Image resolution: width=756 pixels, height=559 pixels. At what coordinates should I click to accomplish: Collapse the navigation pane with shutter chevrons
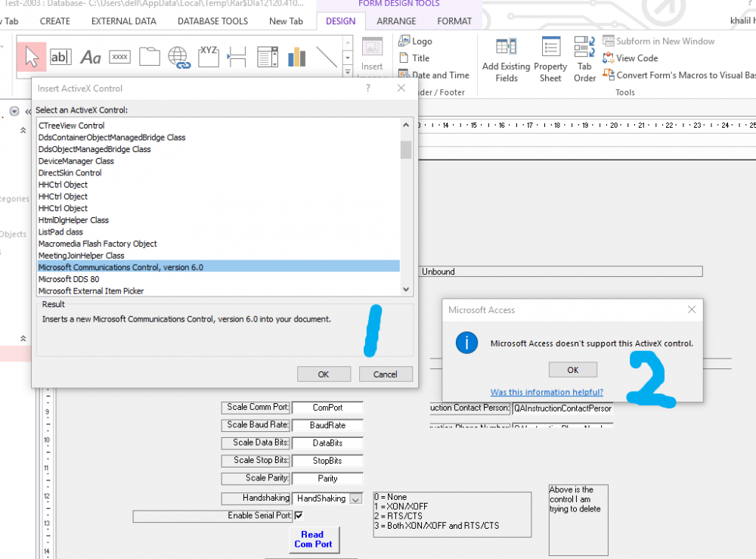pyautogui.click(x=28, y=111)
